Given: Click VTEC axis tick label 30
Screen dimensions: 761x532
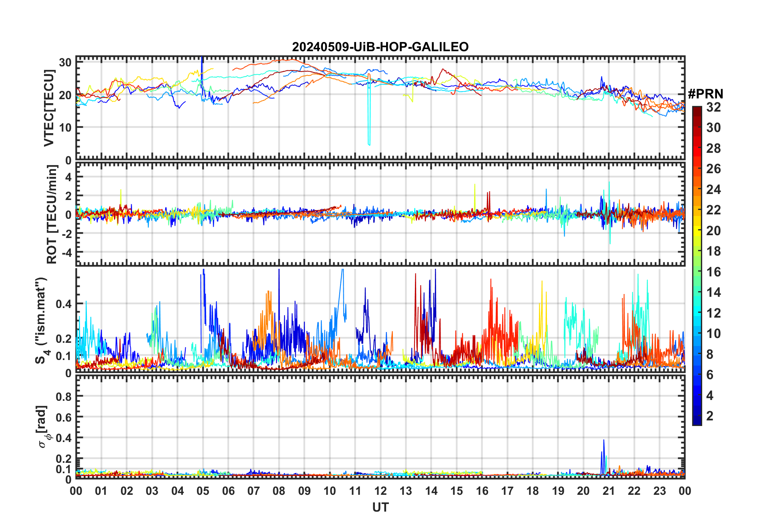Looking at the screenshot, I should pos(65,62).
